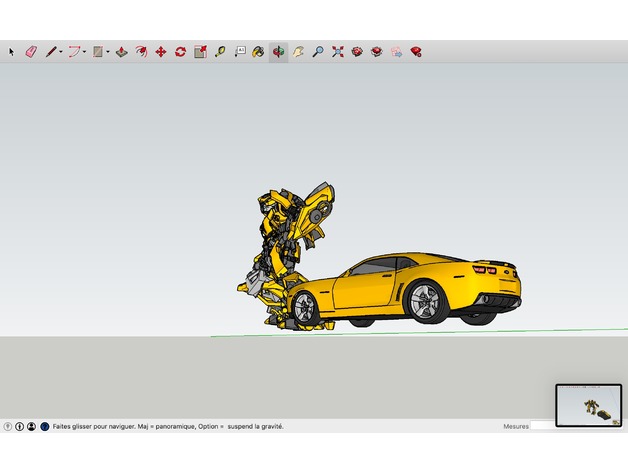Click the user sign-in status icon
The height and width of the screenshot is (472, 628).
[x=31, y=426]
